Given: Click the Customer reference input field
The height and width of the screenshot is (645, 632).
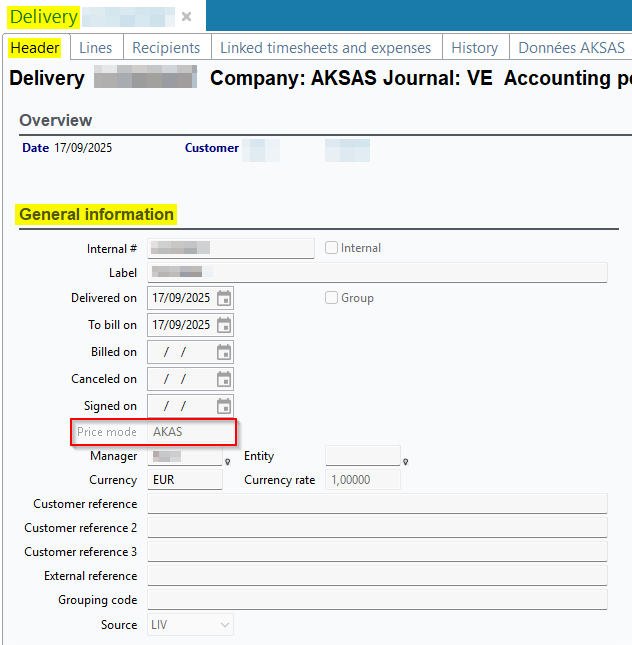Looking at the screenshot, I should pyautogui.click(x=377, y=504).
